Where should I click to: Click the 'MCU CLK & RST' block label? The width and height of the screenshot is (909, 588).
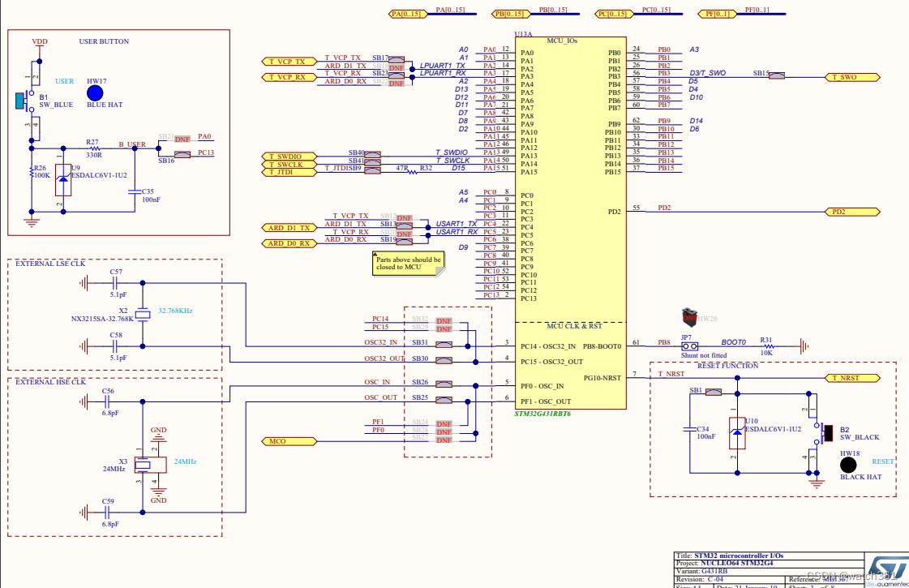(x=574, y=326)
